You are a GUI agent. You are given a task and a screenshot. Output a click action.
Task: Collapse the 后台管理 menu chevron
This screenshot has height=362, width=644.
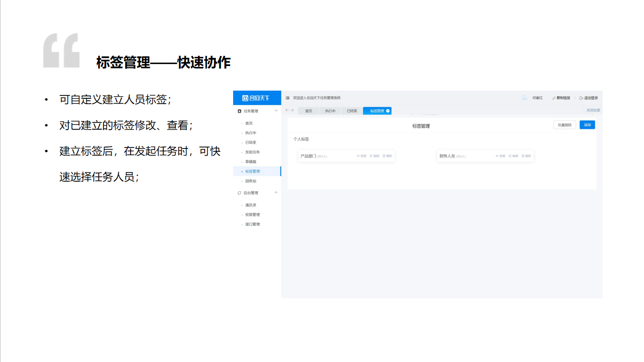(x=276, y=193)
